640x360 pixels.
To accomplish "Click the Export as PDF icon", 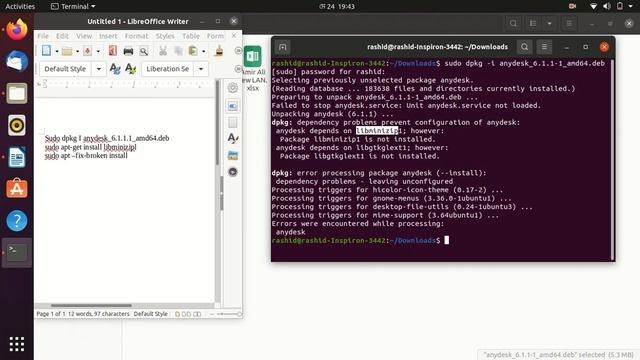I will (113, 51).
